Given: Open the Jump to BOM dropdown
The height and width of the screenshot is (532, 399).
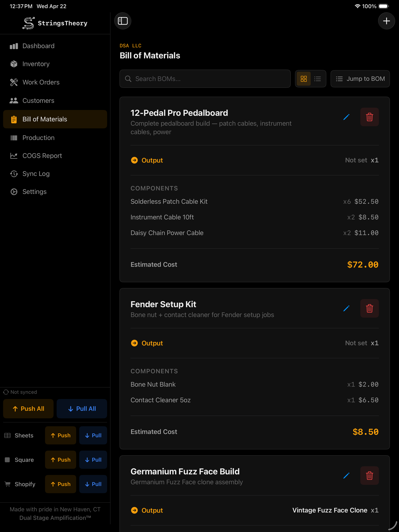Looking at the screenshot, I should pyautogui.click(x=360, y=79).
